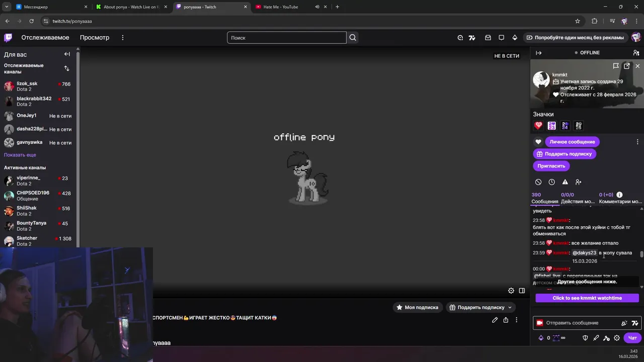Open the chat community users icon
Screen dimensions: 644x362
(636, 53)
